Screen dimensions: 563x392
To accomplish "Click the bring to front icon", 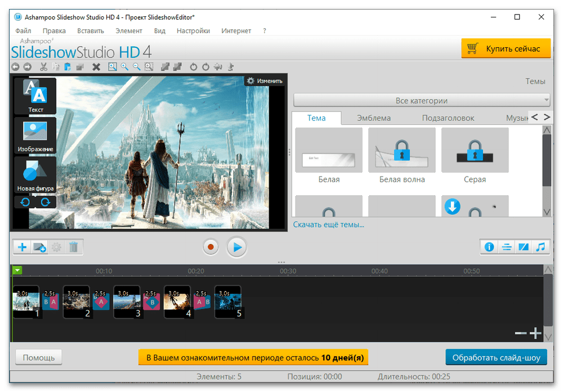I will click(165, 67).
